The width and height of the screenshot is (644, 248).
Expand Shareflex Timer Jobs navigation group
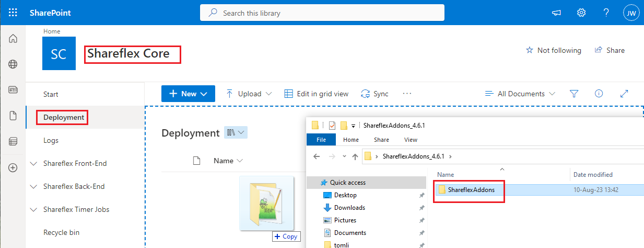34,210
